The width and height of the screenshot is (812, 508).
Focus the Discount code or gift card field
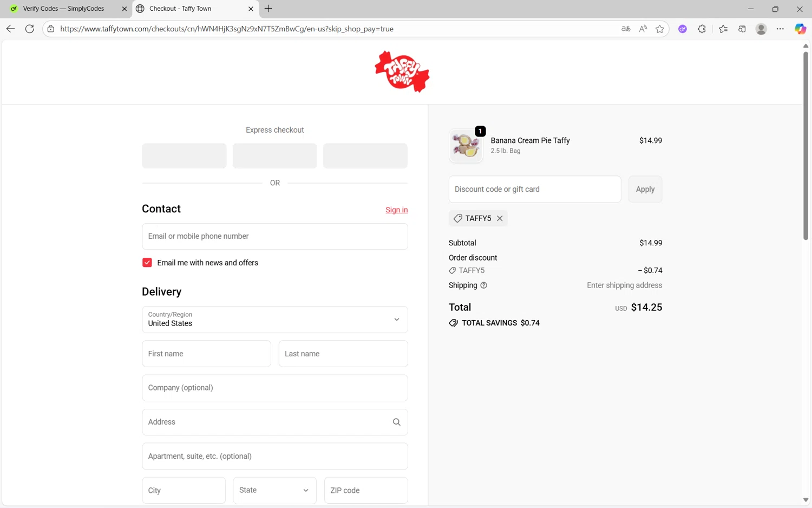coord(535,189)
